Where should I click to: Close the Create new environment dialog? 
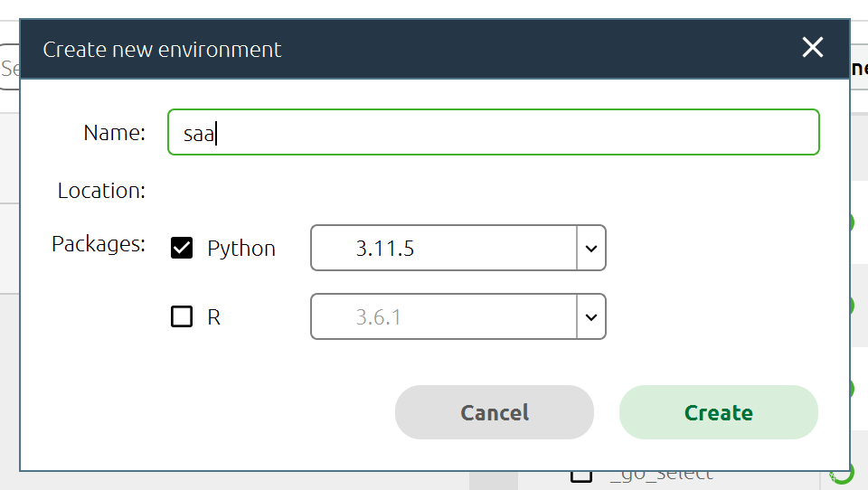[x=812, y=48]
